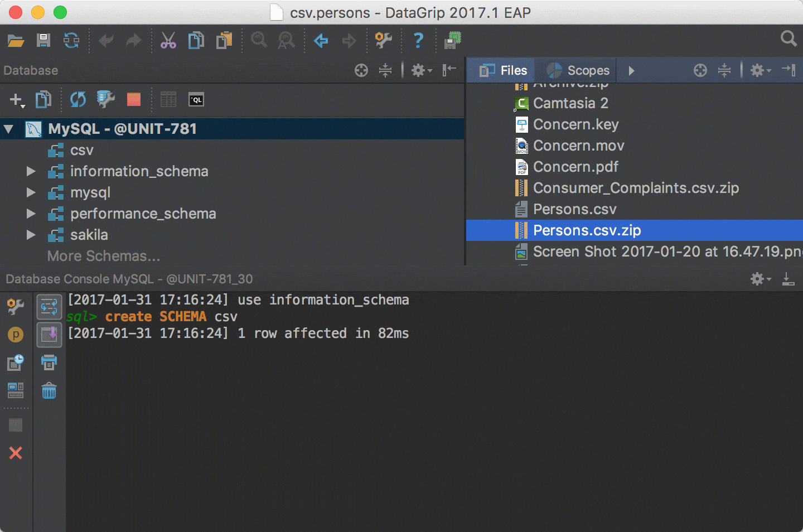Image resolution: width=803 pixels, height=532 pixels.
Task: Click the Cut scissors icon
Action: point(168,40)
